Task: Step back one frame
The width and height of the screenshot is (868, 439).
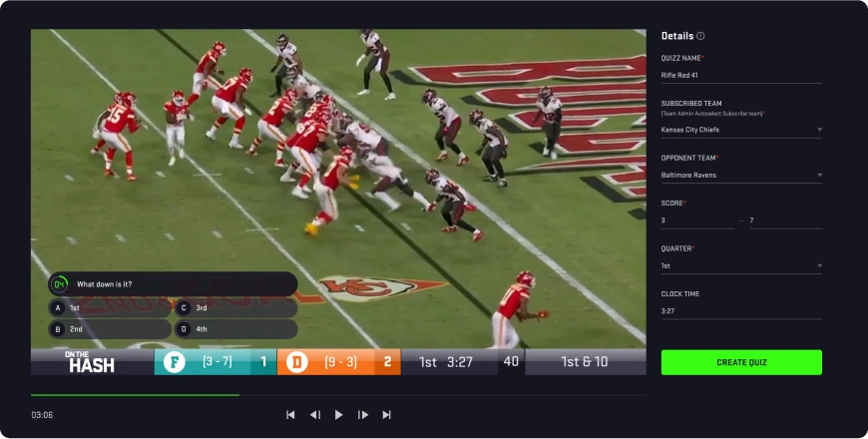Action: pyautogui.click(x=315, y=415)
